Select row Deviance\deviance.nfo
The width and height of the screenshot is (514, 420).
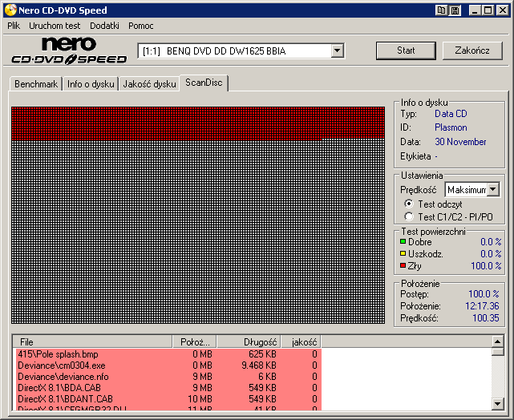tap(168, 377)
